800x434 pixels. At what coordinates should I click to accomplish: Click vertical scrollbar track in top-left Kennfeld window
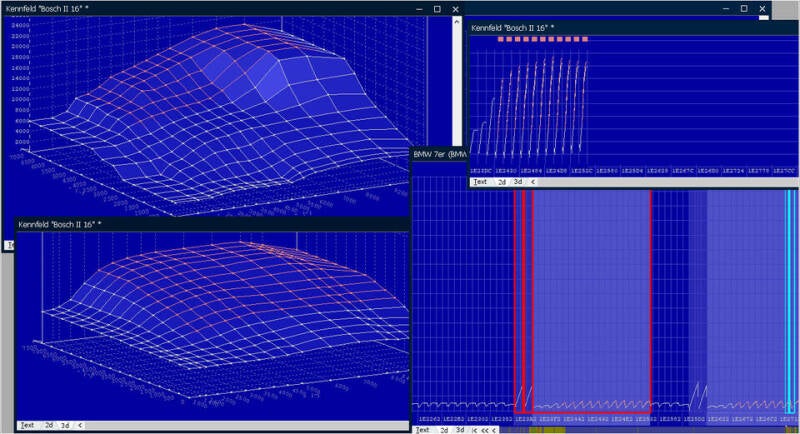click(457, 87)
